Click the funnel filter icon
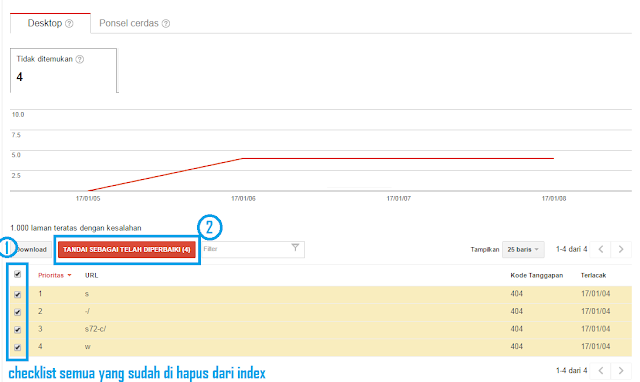This screenshot has height=382, width=640. 296,247
